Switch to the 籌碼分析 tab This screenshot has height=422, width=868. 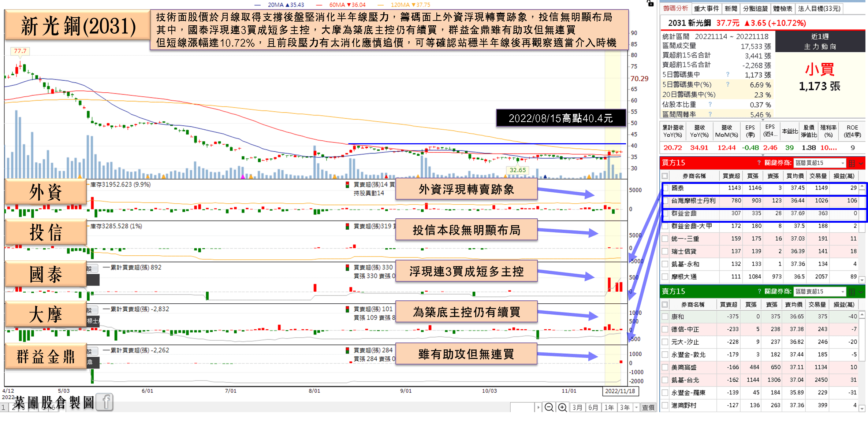676,8
